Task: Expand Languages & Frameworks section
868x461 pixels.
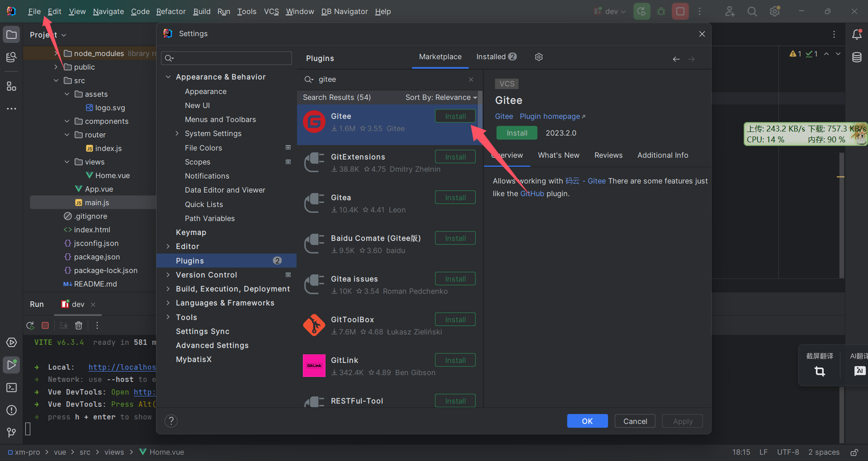Action: point(168,303)
